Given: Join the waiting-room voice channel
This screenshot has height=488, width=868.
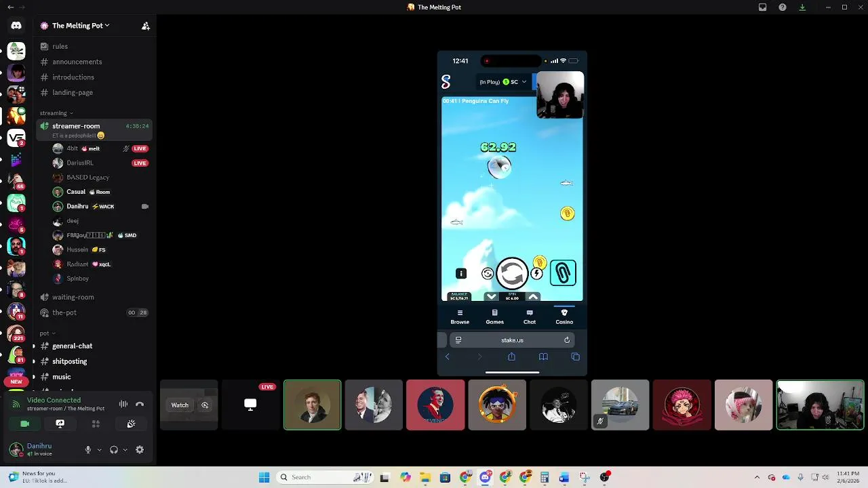Looking at the screenshot, I should tap(94, 297).
